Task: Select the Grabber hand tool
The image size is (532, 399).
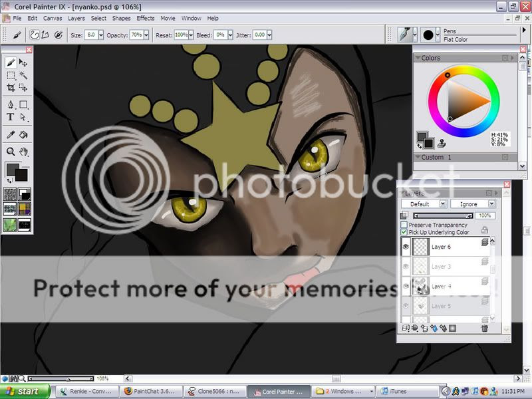Action: [x=23, y=152]
